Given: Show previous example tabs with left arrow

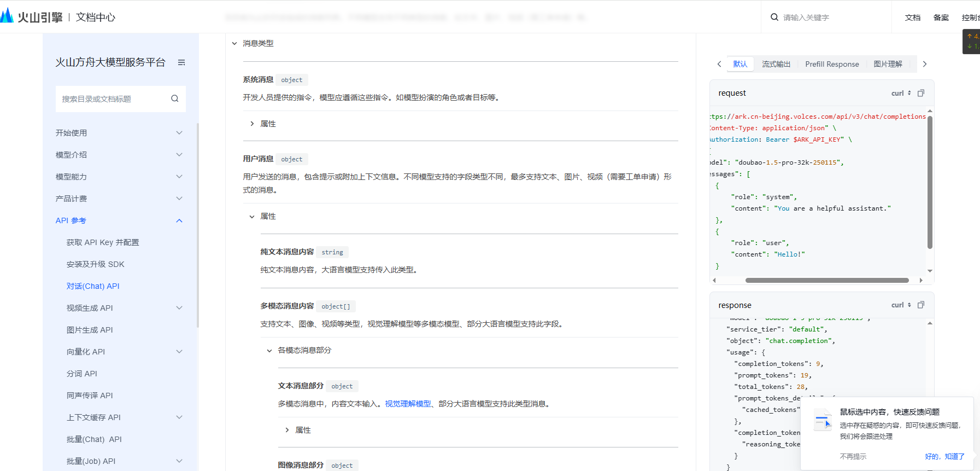Looking at the screenshot, I should [x=719, y=64].
